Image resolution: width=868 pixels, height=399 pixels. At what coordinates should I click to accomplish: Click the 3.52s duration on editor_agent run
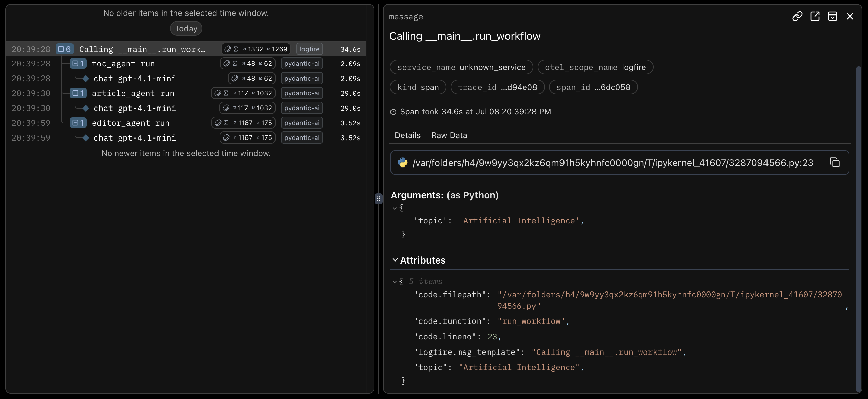[x=350, y=123]
